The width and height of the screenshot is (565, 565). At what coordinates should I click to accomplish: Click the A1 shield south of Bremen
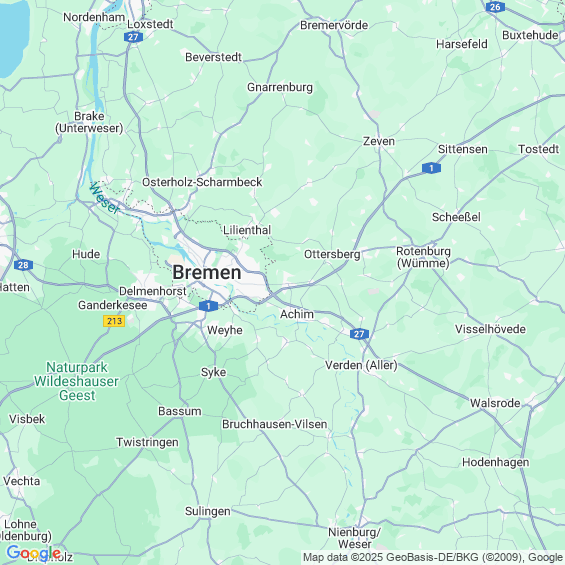click(208, 306)
